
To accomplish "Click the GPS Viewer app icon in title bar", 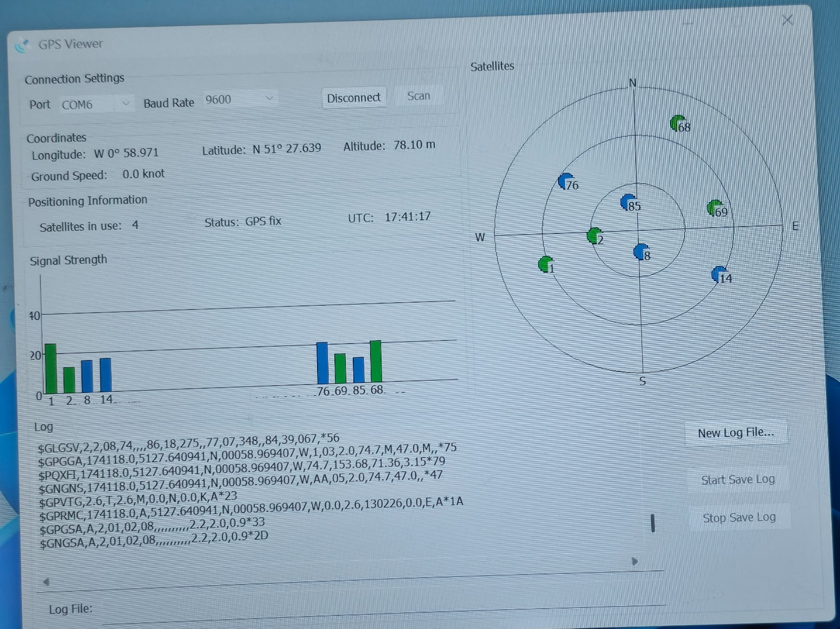I will click(x=22, y=46).
